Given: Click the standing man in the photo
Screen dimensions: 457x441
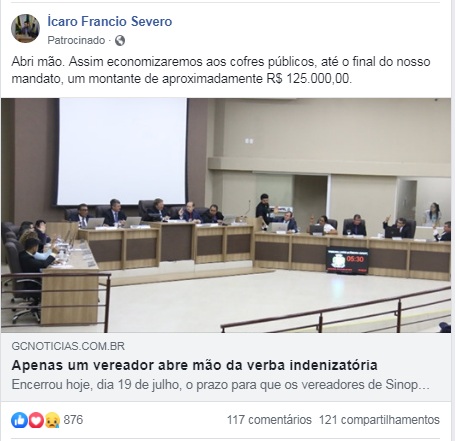Looking at the screenshot, I should [264, 210].
